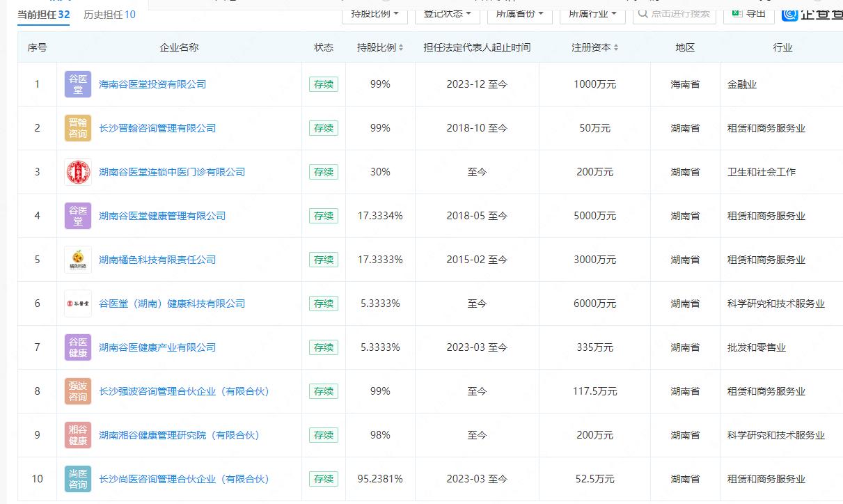Screen dimensions: 843x504
Task: Switch to the 当前担任 32 tab
Action: tap(43, 14)
